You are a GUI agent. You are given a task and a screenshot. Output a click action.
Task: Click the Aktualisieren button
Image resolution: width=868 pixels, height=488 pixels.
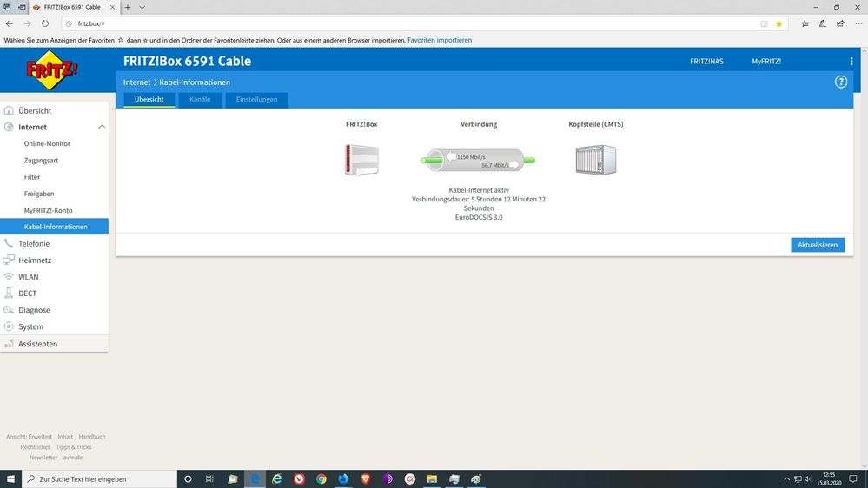[x=818, y=245]
